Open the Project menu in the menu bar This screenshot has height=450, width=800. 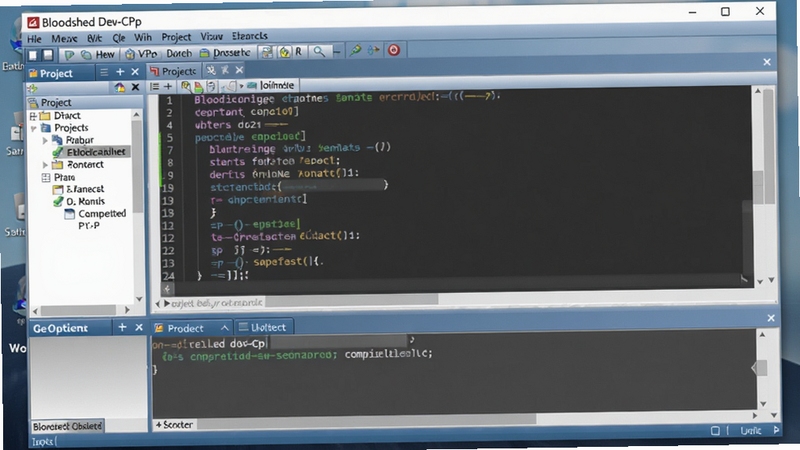click(x=176, y=37)
